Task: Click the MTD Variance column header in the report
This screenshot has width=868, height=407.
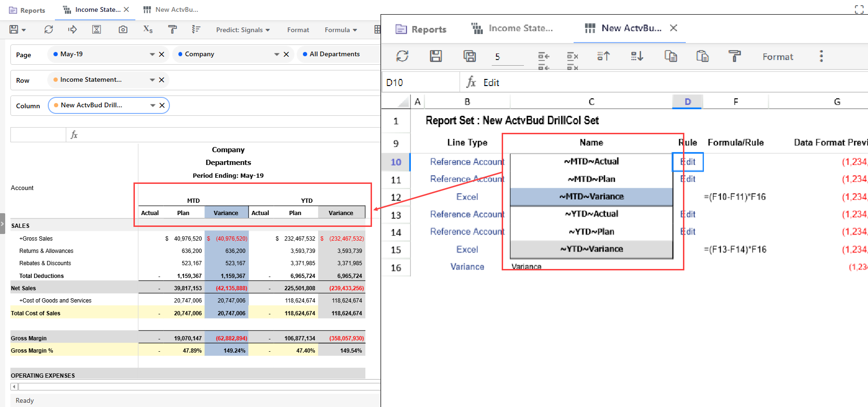Action: pos(226,213)
